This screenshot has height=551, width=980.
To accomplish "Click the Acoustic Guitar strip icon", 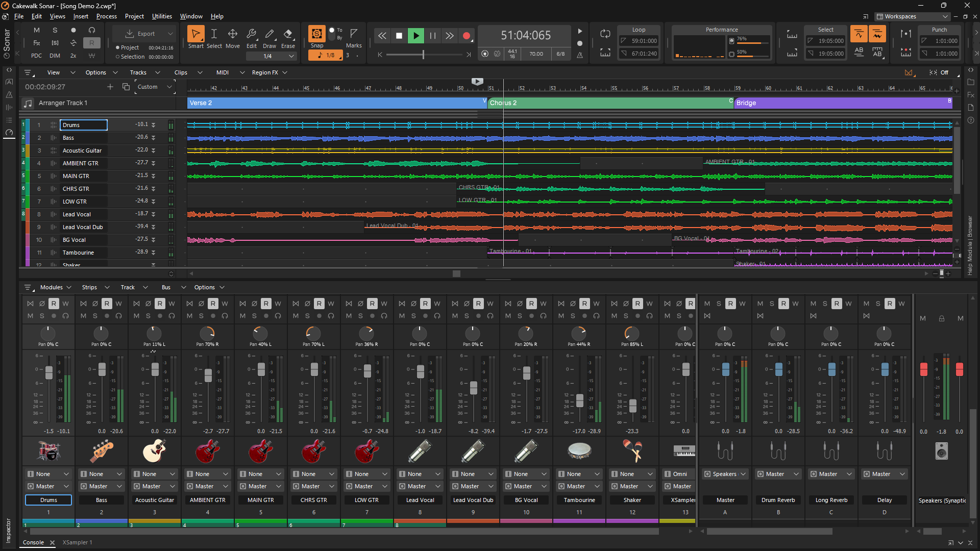I will tap(155, 451).
